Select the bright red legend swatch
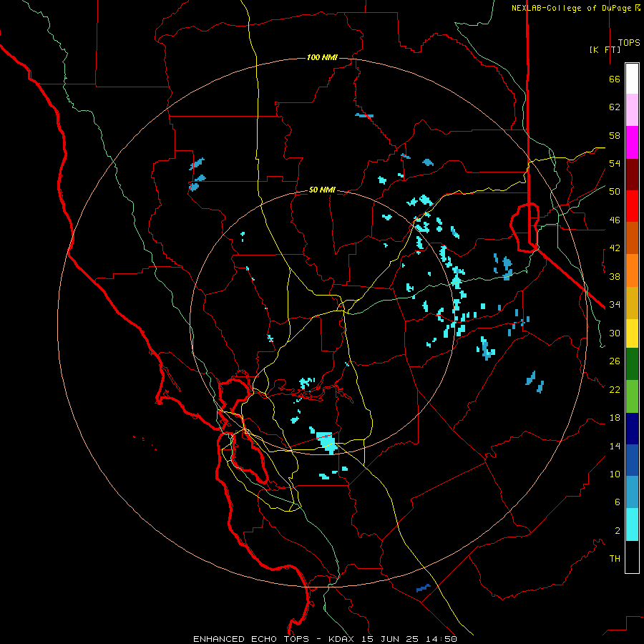This screenshot has height=644, width=644. 632,206
